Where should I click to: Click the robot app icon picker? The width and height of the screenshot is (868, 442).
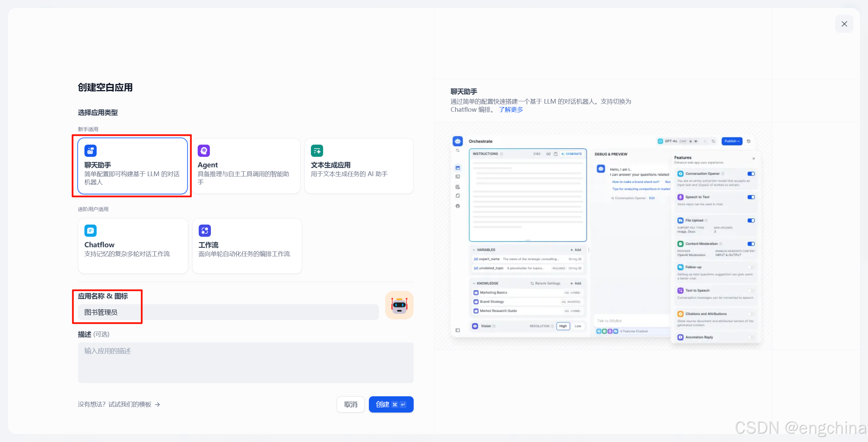coord(399,305)
